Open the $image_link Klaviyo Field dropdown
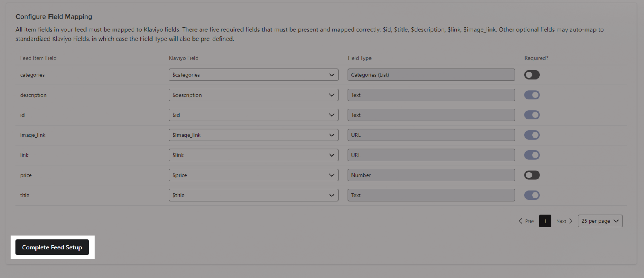This screenshot has width=644, height=278. [254, 135]
